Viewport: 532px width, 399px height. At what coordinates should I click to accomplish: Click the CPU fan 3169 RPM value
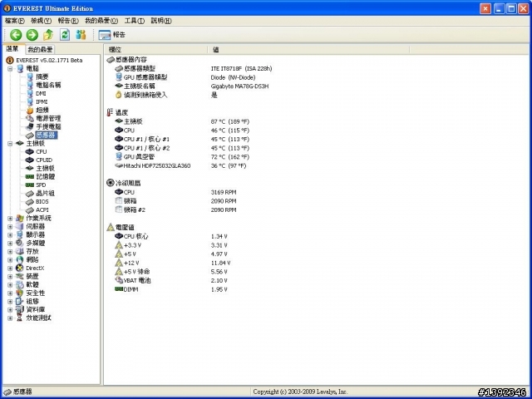[224, 192]
